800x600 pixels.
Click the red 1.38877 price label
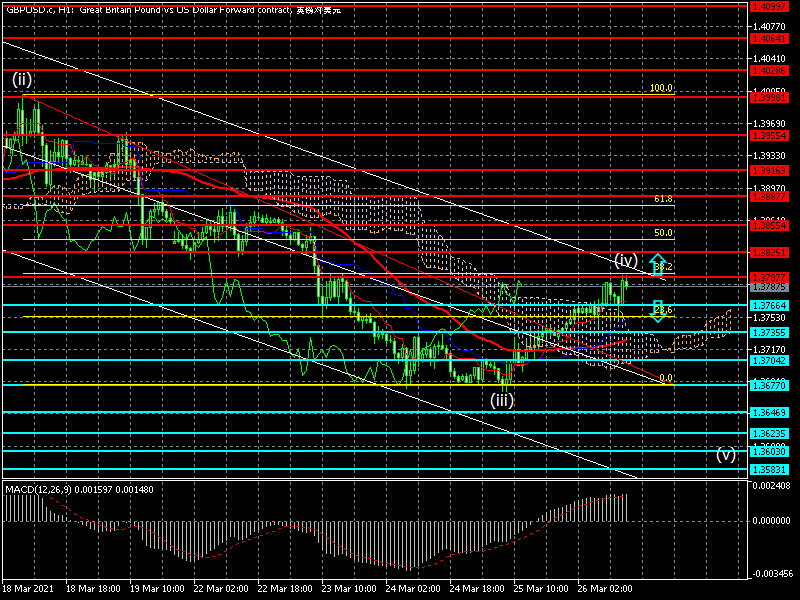(x=769, y=196)
